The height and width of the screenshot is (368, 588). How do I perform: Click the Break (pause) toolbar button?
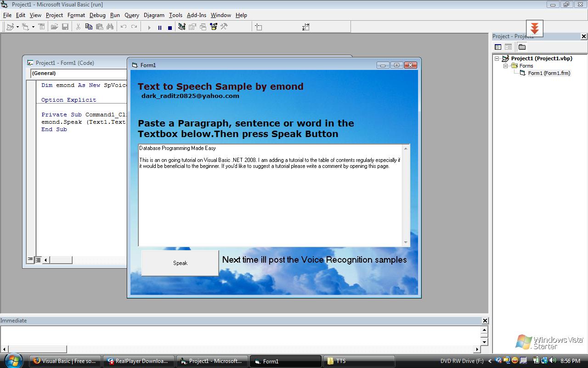click(x=159, y=28)
